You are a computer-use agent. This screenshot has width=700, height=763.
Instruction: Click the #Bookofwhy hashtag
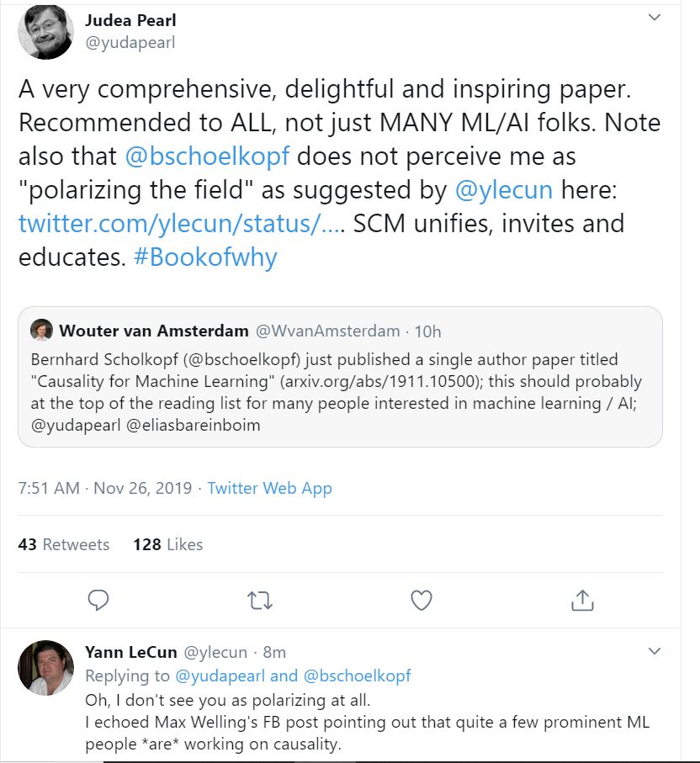pos(205,257)
